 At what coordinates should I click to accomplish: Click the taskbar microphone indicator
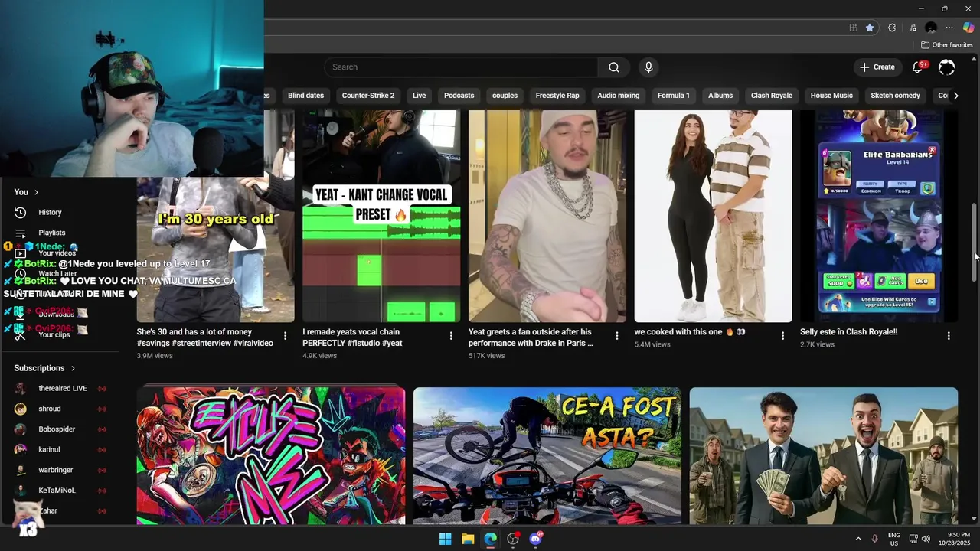pos(874,539)
